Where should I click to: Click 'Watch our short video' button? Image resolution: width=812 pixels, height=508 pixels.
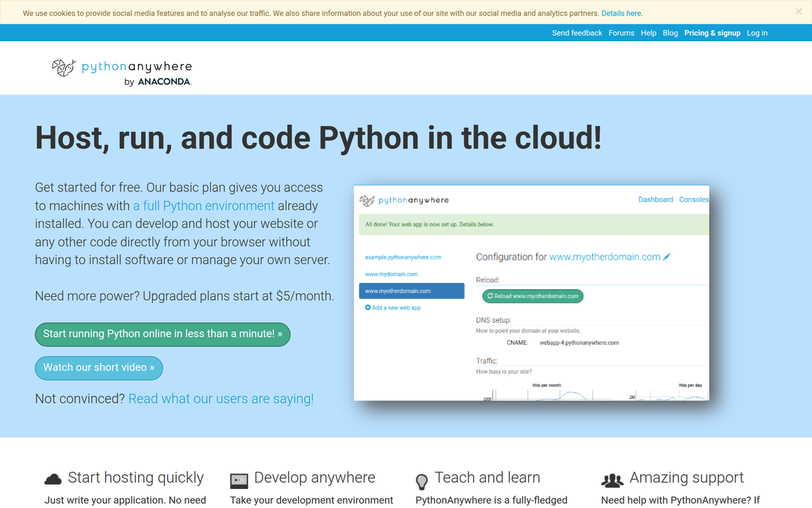click(99, 368)
